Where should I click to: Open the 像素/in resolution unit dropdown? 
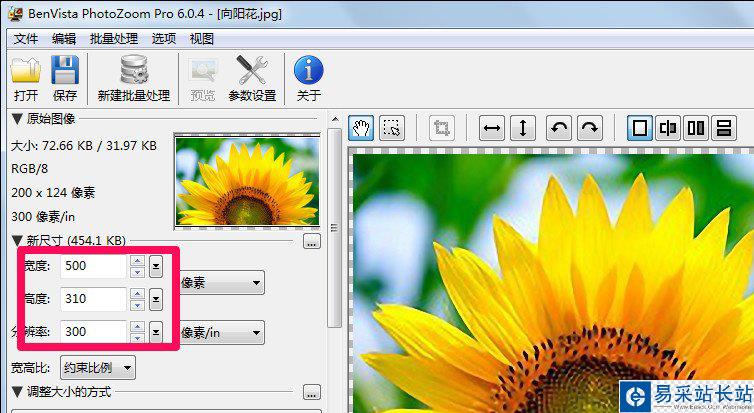(222, 332)
